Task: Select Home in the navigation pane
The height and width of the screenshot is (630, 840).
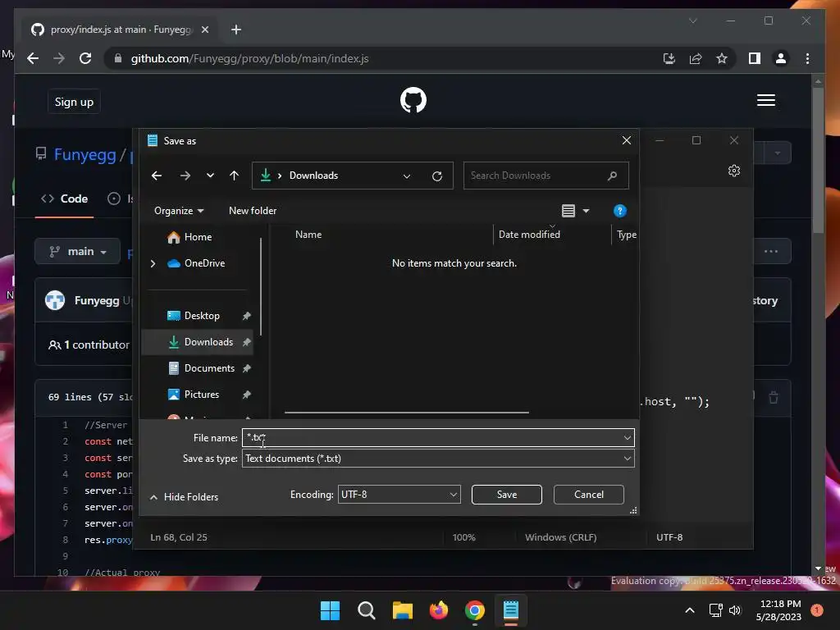Action: [x=197, y=237]
